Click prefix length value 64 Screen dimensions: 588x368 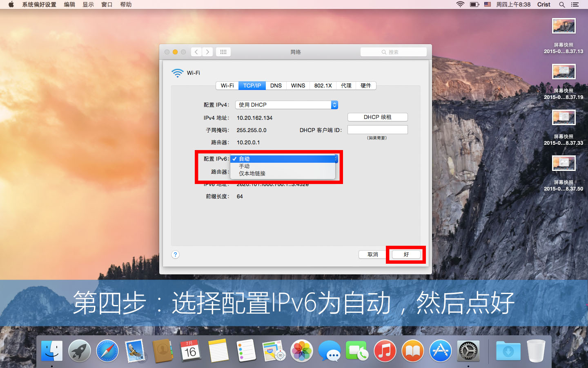(x=240, y=196)
